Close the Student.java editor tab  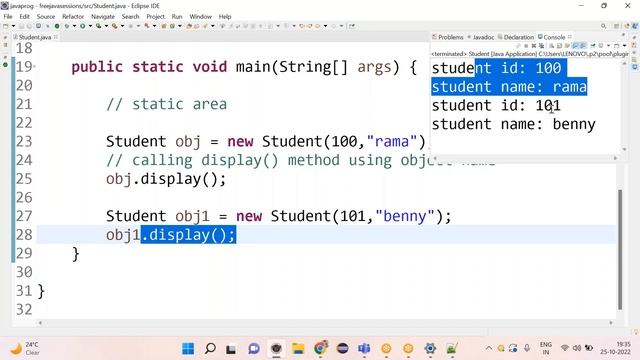pyautogui.click(x=56, y=37)
